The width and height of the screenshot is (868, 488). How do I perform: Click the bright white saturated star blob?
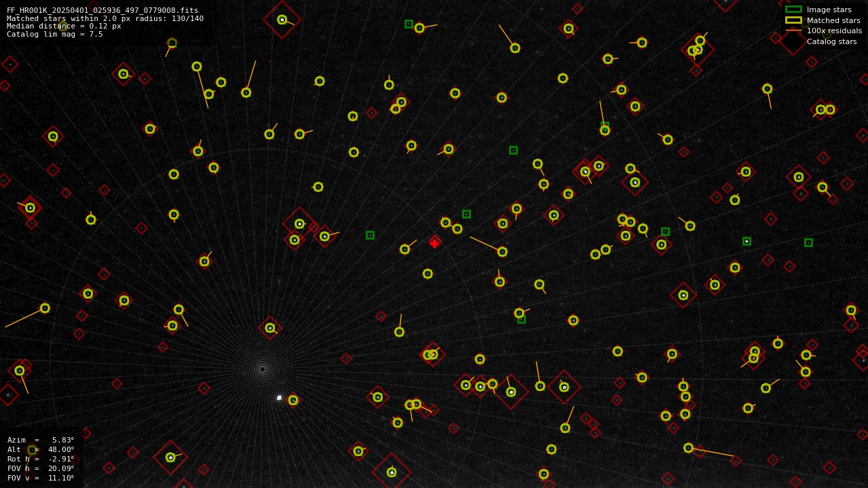(x=279, y=398)
